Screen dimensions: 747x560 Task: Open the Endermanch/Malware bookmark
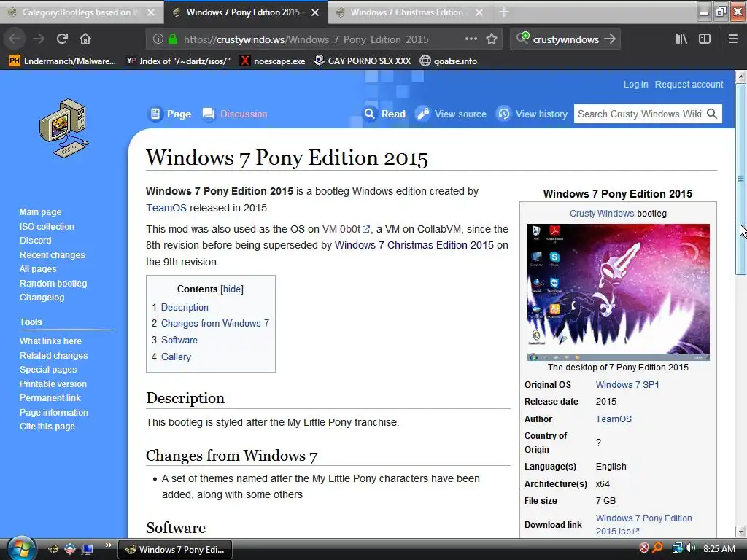(63, 61)
